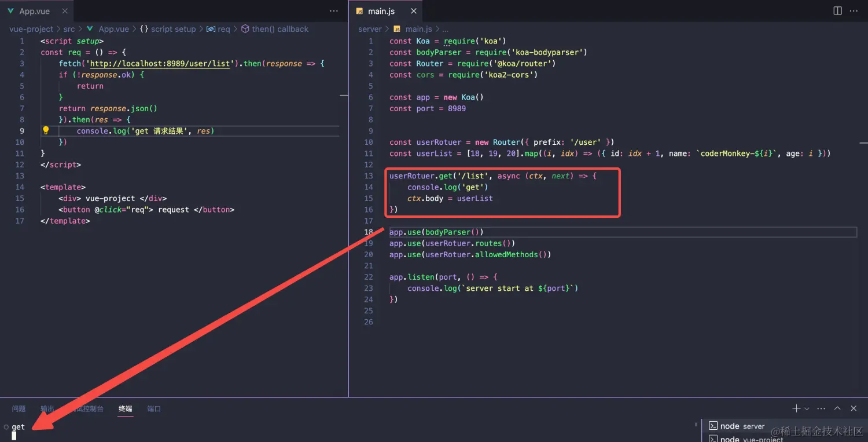Expand the 'server' breadcrumb folder

coord(370,29)
